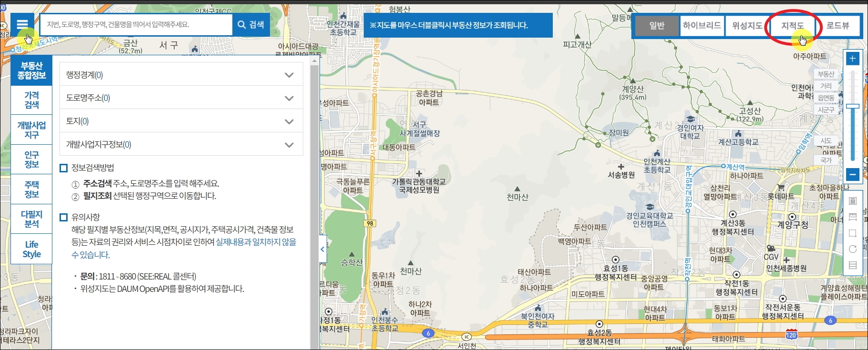This screenshot has height=350, width=868.
Task: Click the 계산3동 행정복지센터 marker
Action: click(733, 215)
